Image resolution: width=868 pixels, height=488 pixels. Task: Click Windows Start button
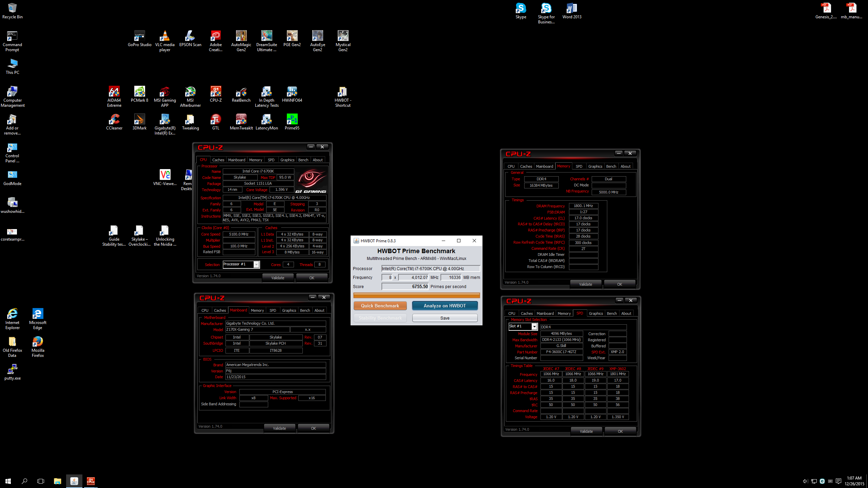click(8, 481)
